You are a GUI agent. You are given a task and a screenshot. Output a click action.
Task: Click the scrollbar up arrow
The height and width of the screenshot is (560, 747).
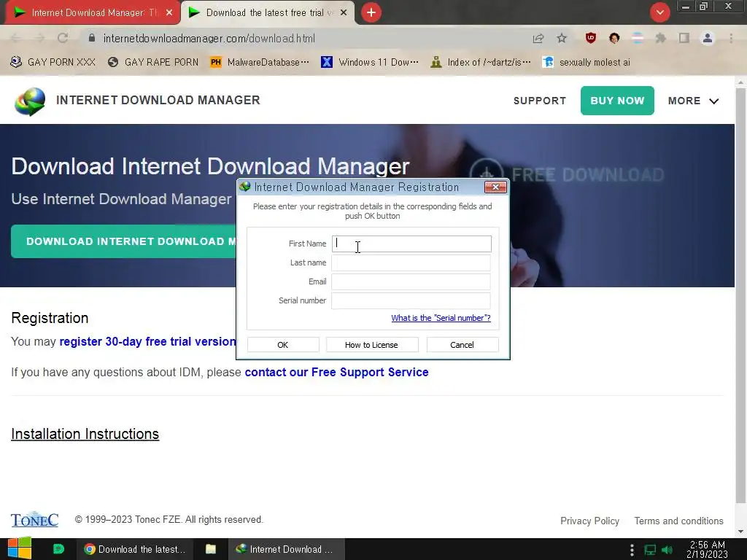741,82
